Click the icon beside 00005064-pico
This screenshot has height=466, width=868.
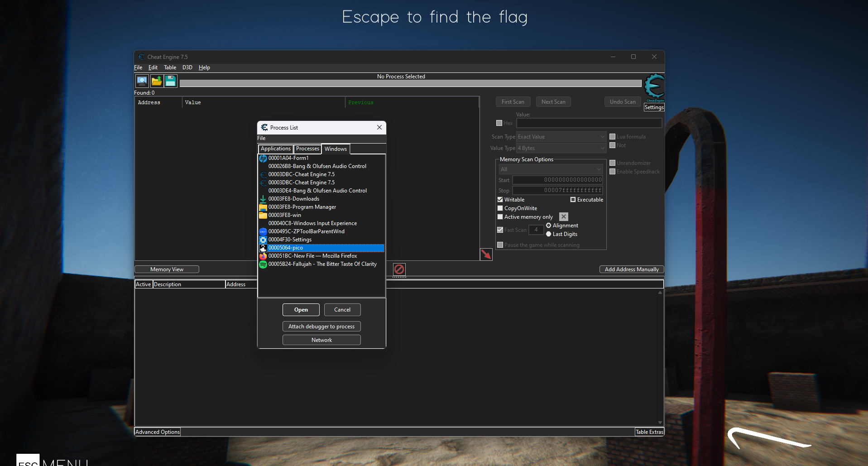[x=263, y=248]
